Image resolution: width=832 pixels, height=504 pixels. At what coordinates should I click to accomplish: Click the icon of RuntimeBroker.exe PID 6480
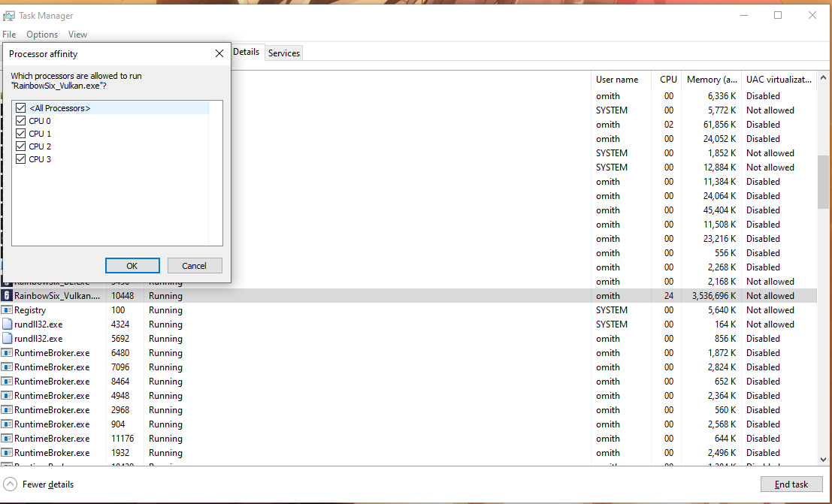7,353
